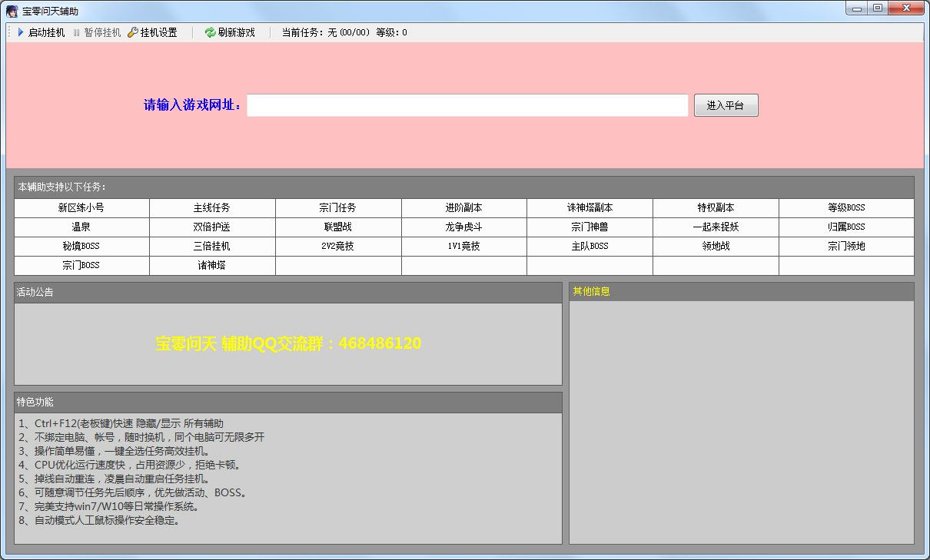Viewport: 930px width, 560px height.
Task: Minimize the 宝零问天辅助 window
Action: tap(857, 8)
